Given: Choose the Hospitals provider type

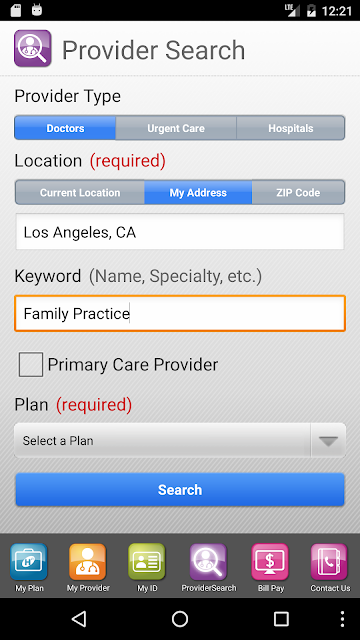Looking at the screenshot, I should click(x=291, y=128).
